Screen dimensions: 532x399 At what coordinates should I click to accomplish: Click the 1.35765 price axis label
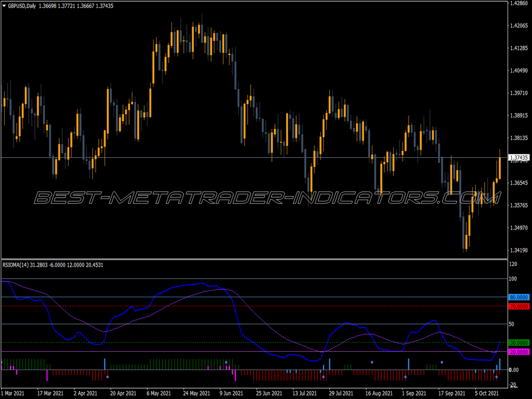pos(519,205)
